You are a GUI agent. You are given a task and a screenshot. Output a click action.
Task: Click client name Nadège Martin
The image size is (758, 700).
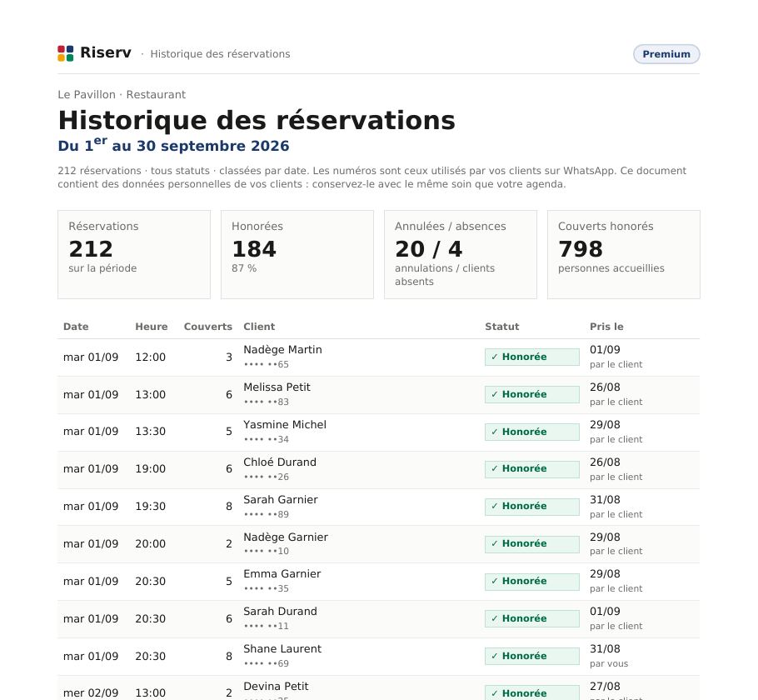[x=282, y=349]
